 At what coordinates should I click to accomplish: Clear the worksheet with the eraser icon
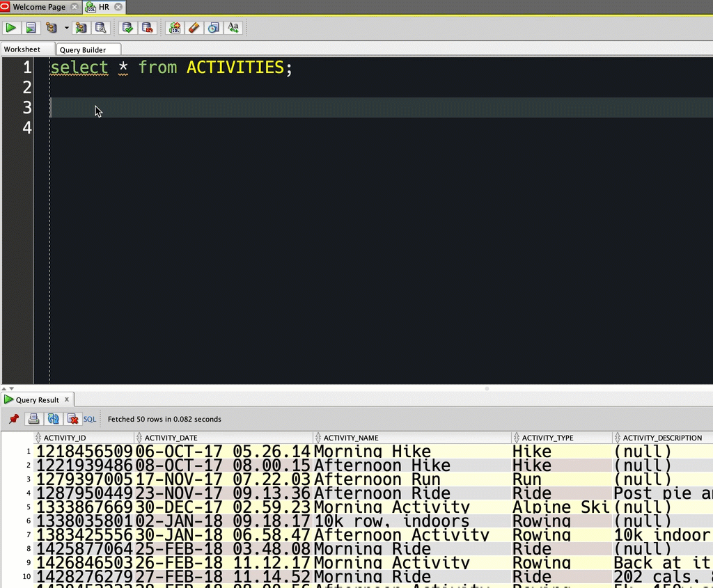tap(194, 28)
